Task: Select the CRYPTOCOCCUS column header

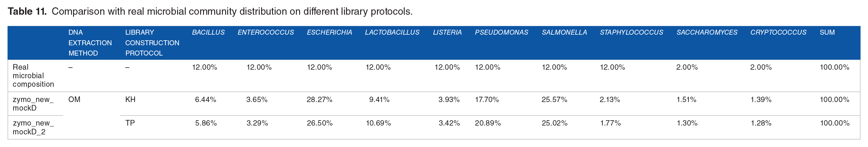Action: pos(778,32)
